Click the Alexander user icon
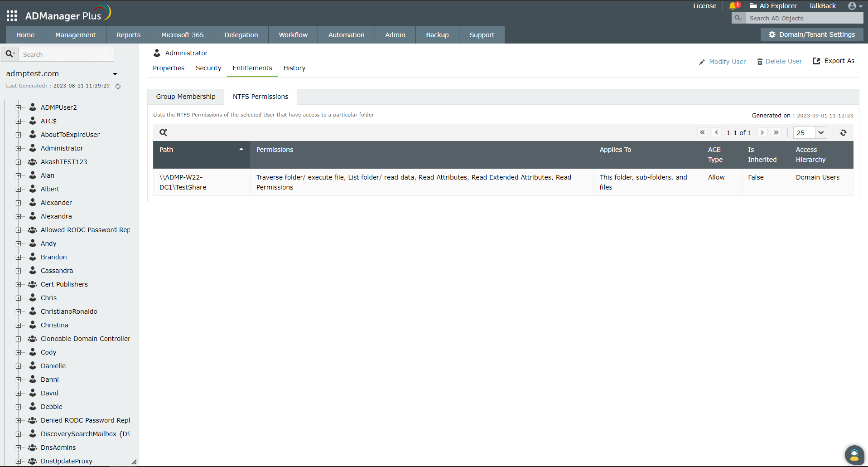The height and width of the screenshot is (467, 868). (x=33, y=202)
